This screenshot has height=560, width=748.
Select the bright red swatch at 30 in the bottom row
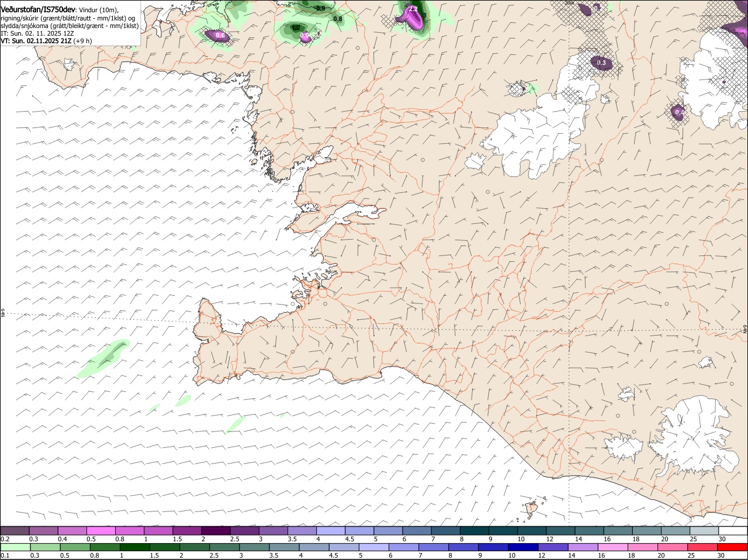point(732,547)
